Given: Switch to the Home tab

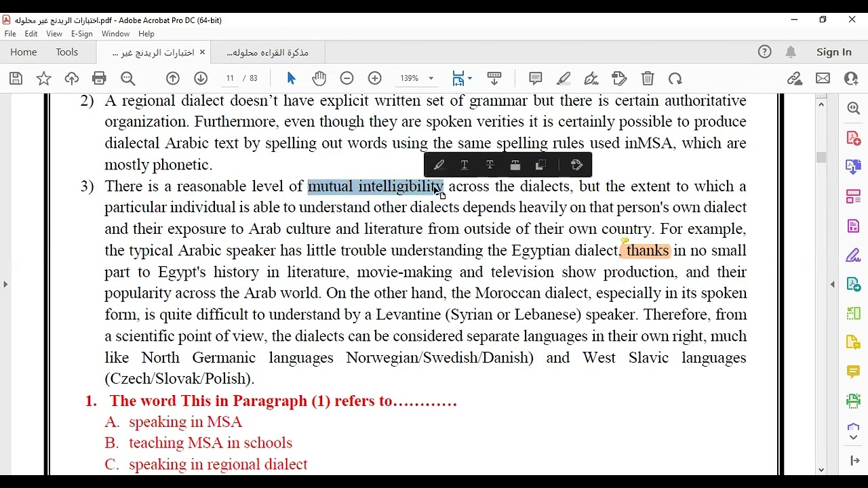Looking at the screenshot, I should [x=24, y=52].
